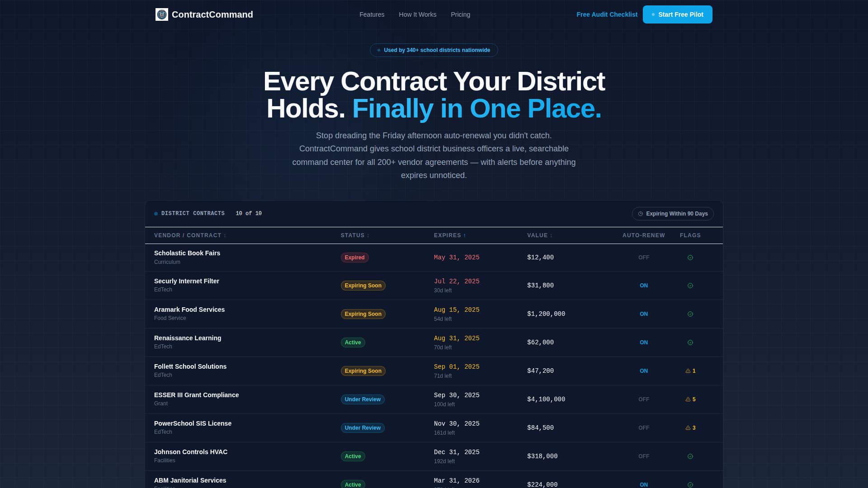Select the ESSER III Grant Compliance name
Image resolution: width=868 pixels, height=488 pixels.
[196, 395]
